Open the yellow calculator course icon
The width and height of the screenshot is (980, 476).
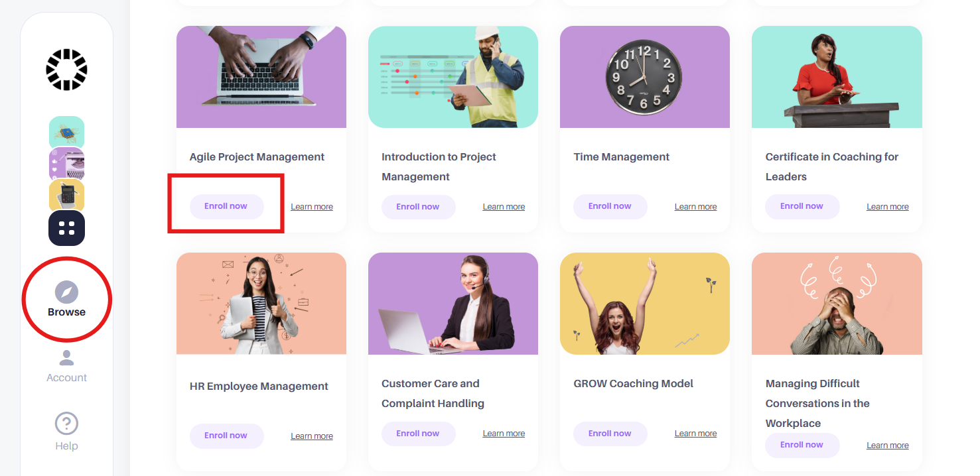point(66,196)
